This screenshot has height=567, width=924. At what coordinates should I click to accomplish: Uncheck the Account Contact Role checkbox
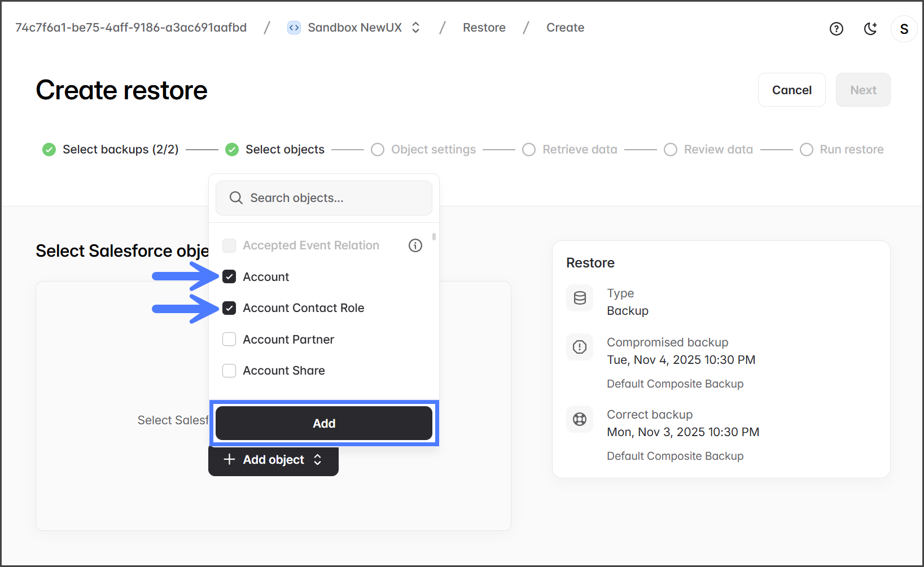(x=229, y=308)
